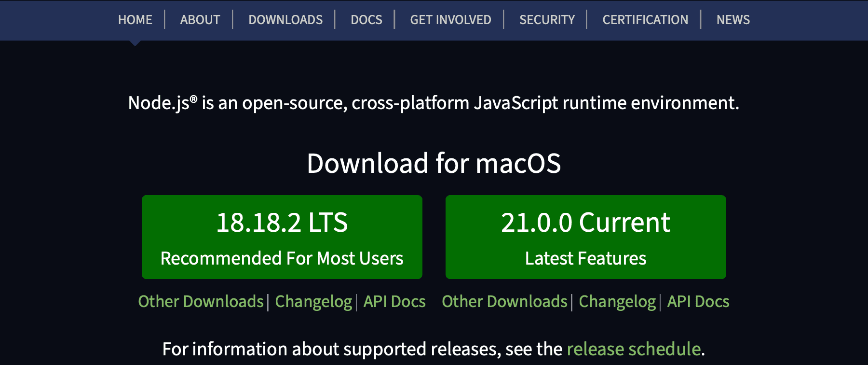Image resolution: width=868 pixels, height=365 pixels.
Task: Open API Docs for 21.0.0 Current
Action: click(698, 301)
